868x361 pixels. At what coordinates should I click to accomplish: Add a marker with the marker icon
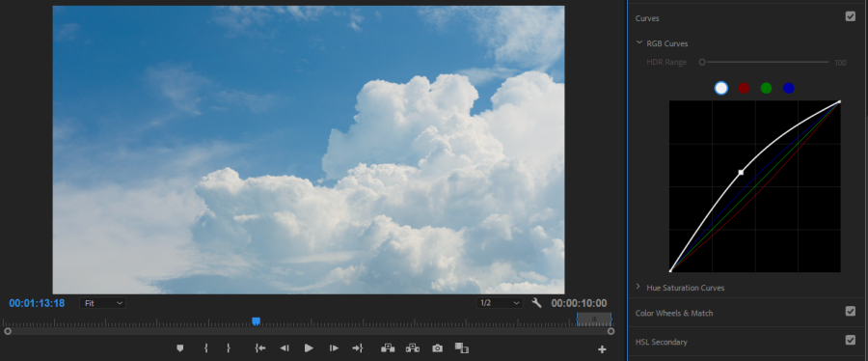(x=180, y=348)
